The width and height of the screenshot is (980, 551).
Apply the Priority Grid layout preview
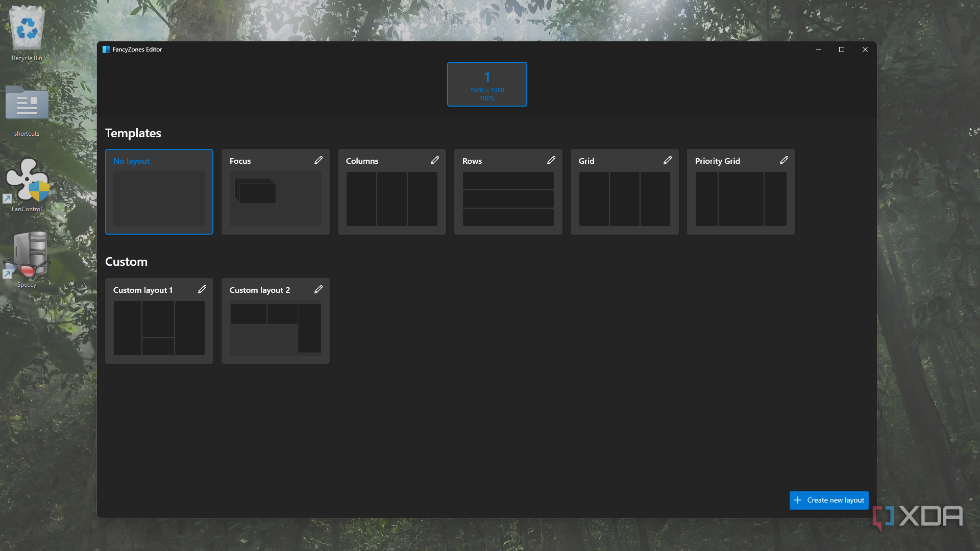point(741,199)
